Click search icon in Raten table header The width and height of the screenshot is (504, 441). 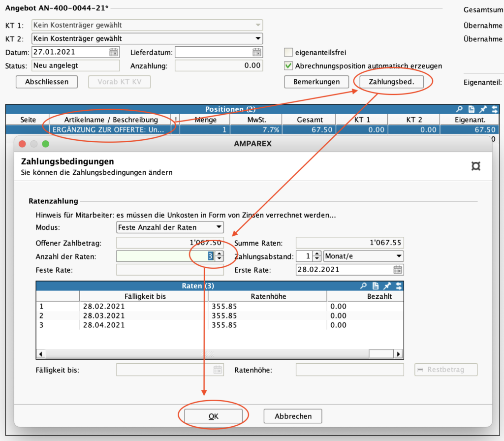point(364,286)
